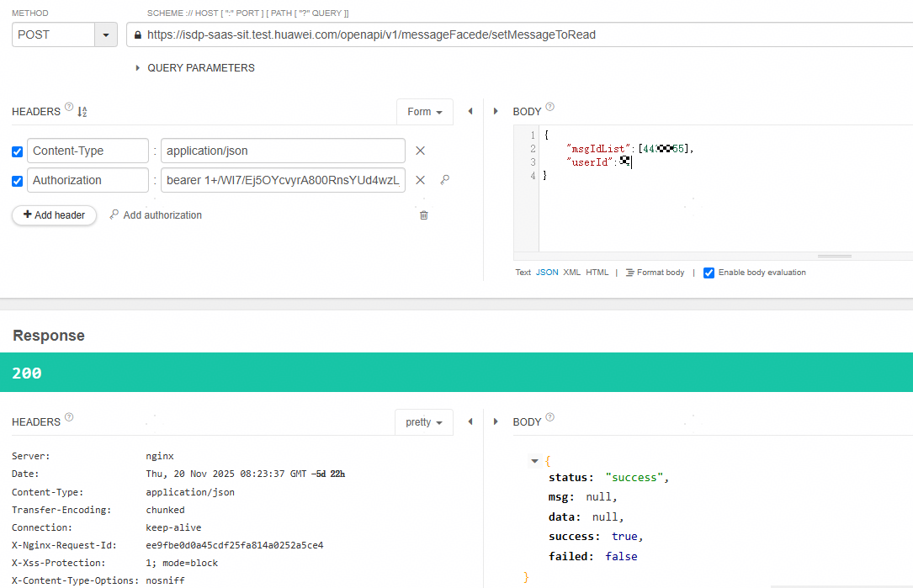Open the response pretty view dropdown
Image resolution: width=913 pixels, height=588 pixels.
[424, 422]
